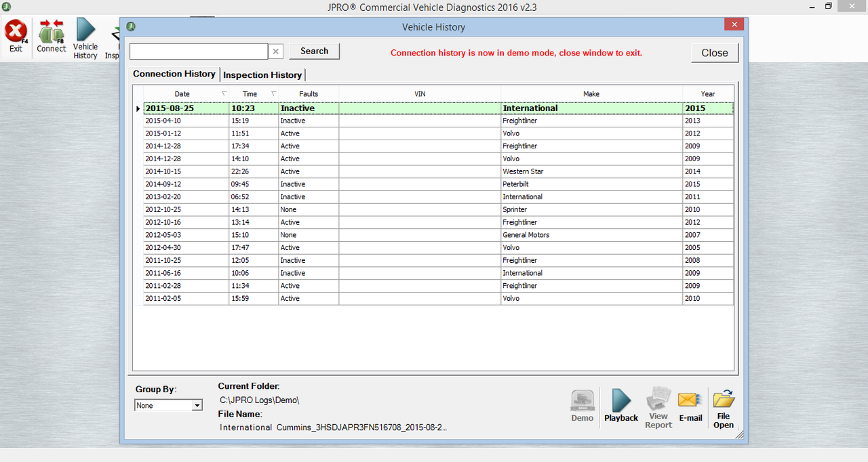Switch to the Inspection History tab

coord(262,75)
